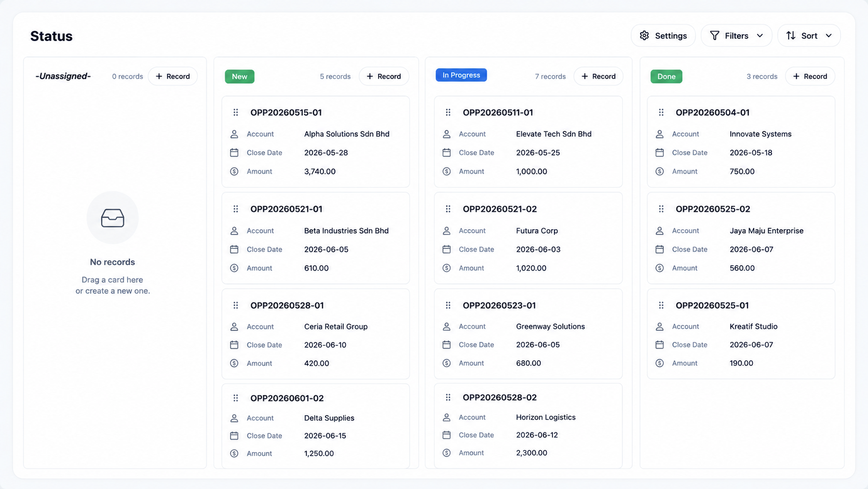Click dollar icon beside 680.00
Viewport: 868px width, 489px height.
(x=446, y=363)
